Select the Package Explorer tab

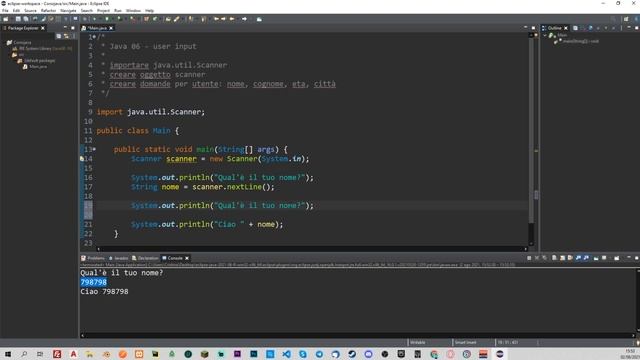tap(22, 28)
